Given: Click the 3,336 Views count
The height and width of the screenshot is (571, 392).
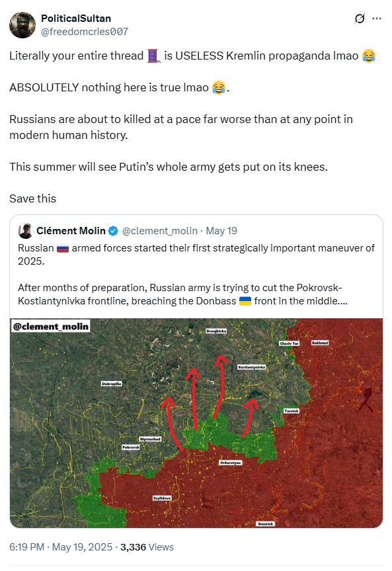Looking at the screenshot, I should (x=147, y=547).
